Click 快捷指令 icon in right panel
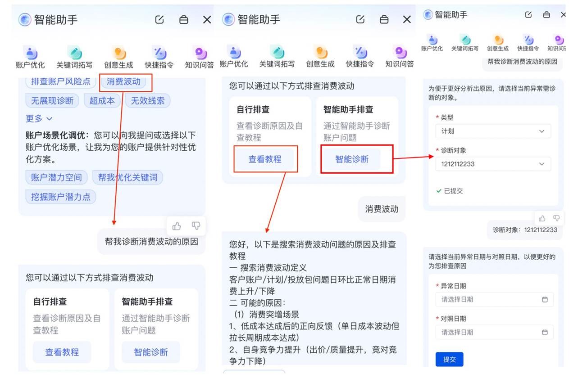Image resolution: width=578 pixels, height=392 pixels. (x=528, y=40)
